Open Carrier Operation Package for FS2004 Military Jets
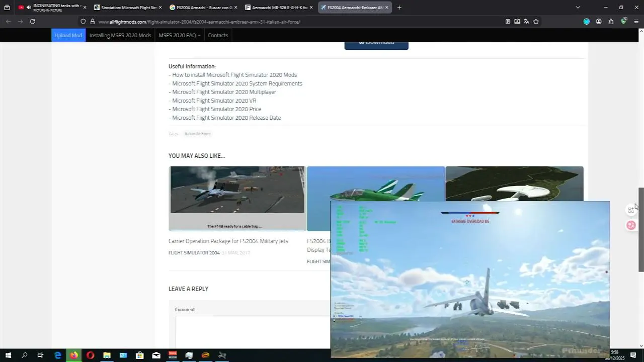 pos(228,241)
